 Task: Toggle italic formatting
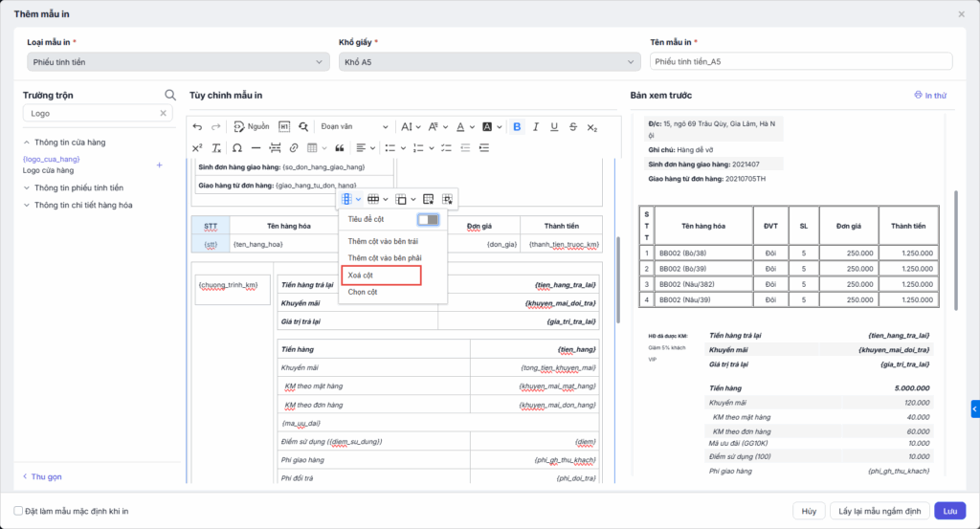click(536, 127)
